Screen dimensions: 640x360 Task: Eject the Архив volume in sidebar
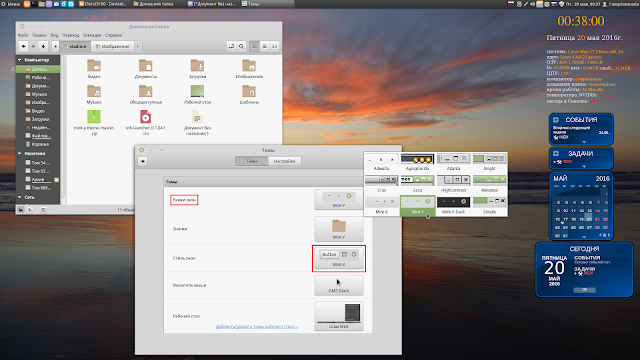point(57,180)
